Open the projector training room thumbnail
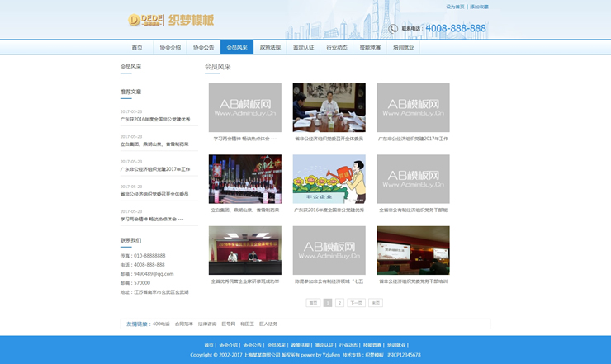This screenshot has width=611, height=364. (x=413, y=250)
